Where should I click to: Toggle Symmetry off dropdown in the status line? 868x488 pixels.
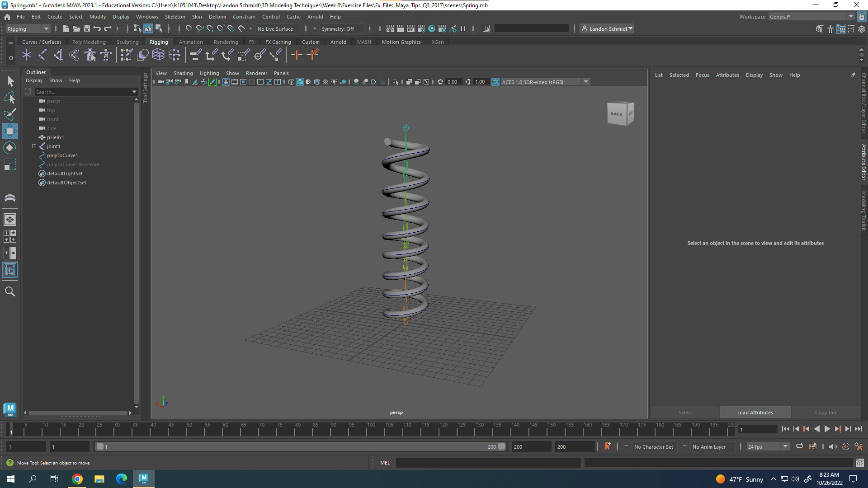[341, 28]
